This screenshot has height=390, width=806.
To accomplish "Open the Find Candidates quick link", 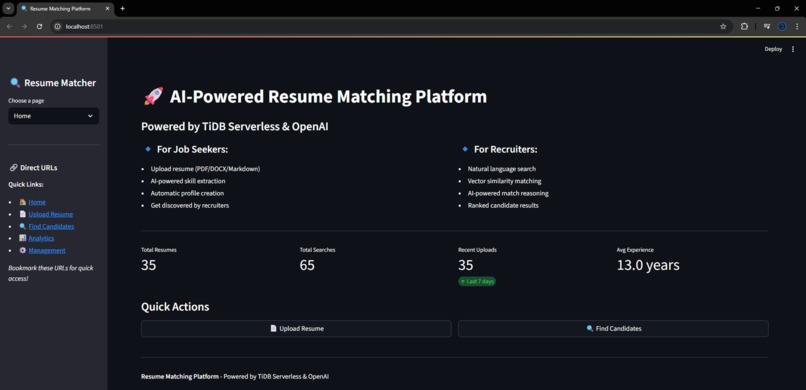I will [x=51, y=227].
